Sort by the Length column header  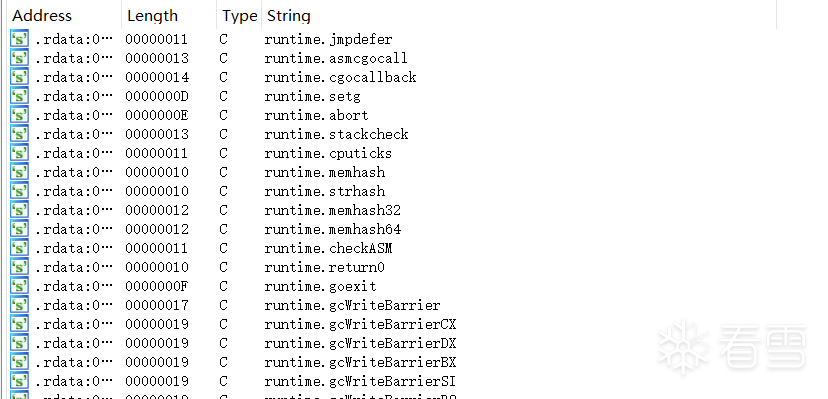coord(152,16)
